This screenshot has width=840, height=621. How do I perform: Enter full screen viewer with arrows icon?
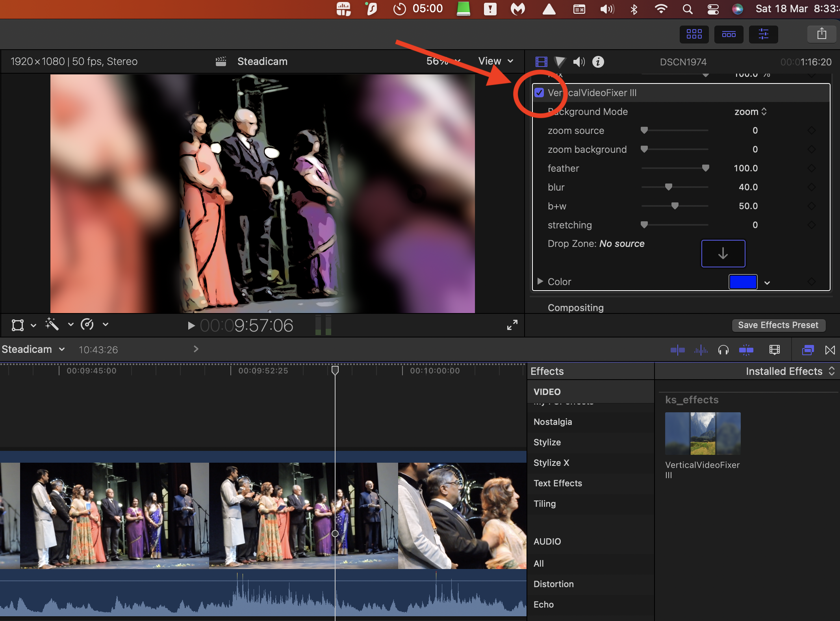[x=512, y=325]
